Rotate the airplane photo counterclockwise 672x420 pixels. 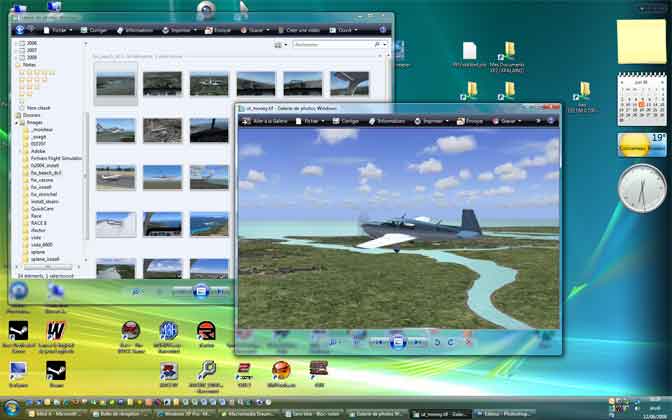[x=437, y=342]
